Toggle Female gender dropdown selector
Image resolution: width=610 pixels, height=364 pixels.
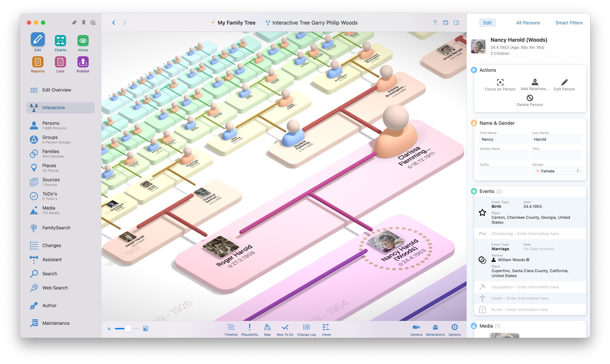556,170
